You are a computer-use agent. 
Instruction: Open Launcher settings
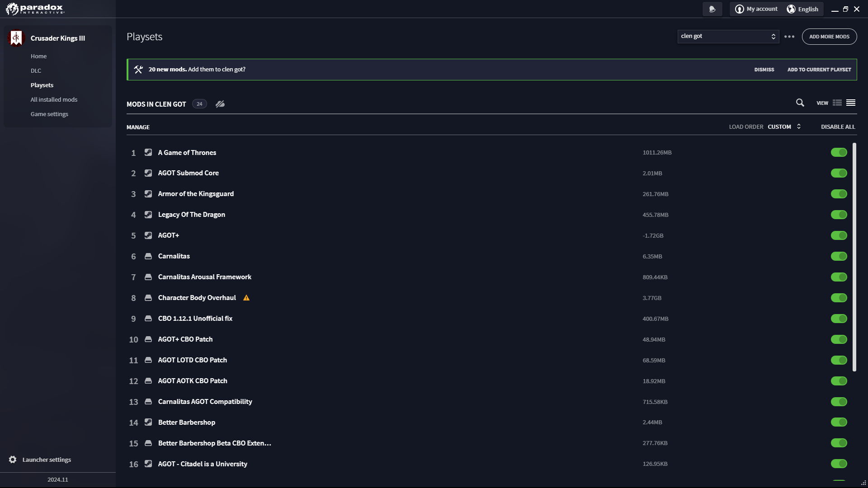(x=40, y=460)
